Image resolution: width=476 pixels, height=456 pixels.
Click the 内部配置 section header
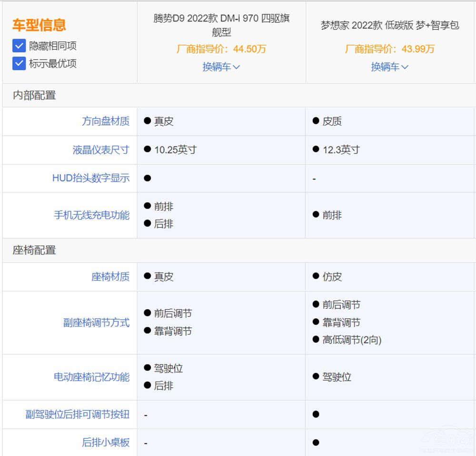[34, 95]
